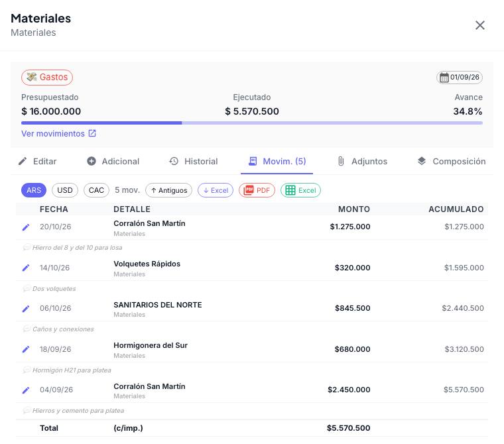Click comment icon beside Caños y conexiones

pyautogui.click(x=27, y=329)
